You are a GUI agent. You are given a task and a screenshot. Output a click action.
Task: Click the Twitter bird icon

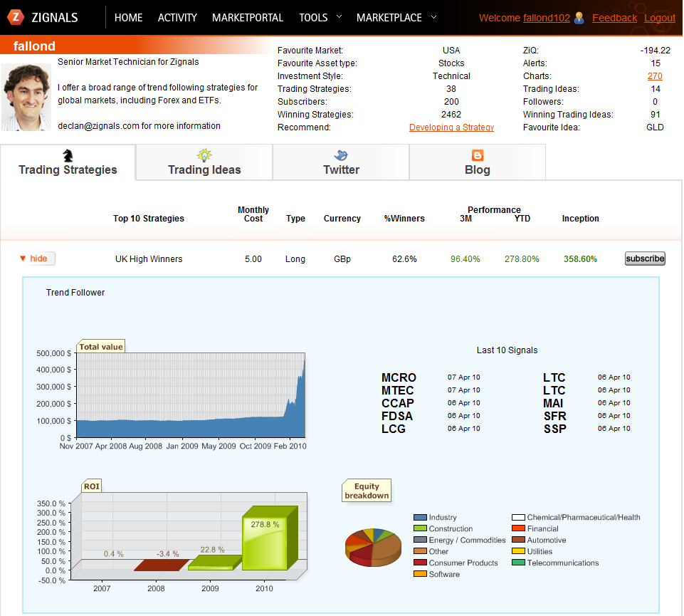click(x=341, y=155)
